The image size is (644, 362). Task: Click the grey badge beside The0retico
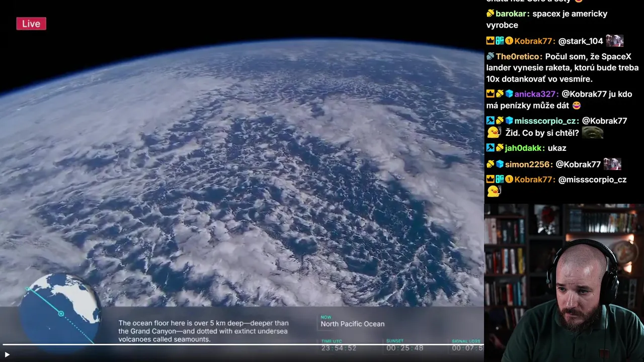pyautogui.click(x=490, y=57)
